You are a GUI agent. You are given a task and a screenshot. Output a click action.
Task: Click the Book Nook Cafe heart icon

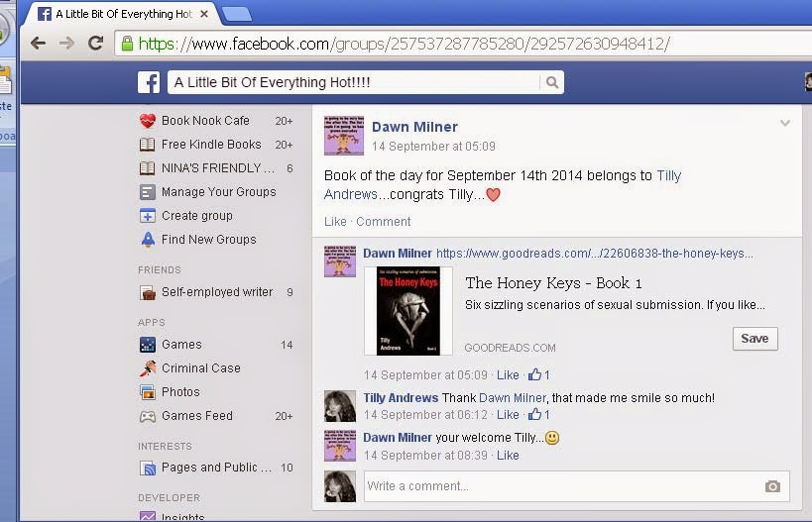pyautogui.click(x=148, y=121)
